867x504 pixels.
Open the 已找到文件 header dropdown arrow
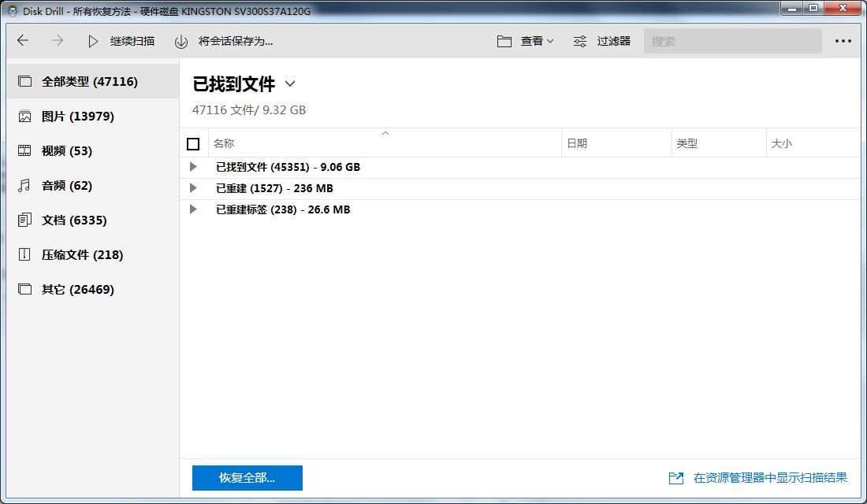point(289,84)
